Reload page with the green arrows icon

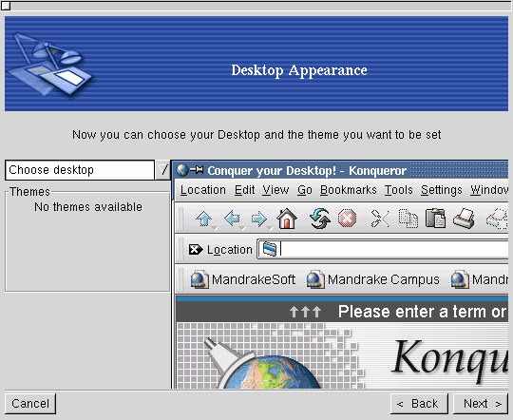[320, 219]
